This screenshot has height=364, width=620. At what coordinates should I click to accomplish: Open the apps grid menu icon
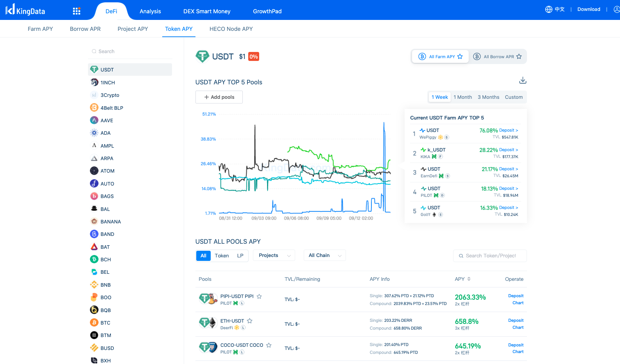(x=77, y=11)
